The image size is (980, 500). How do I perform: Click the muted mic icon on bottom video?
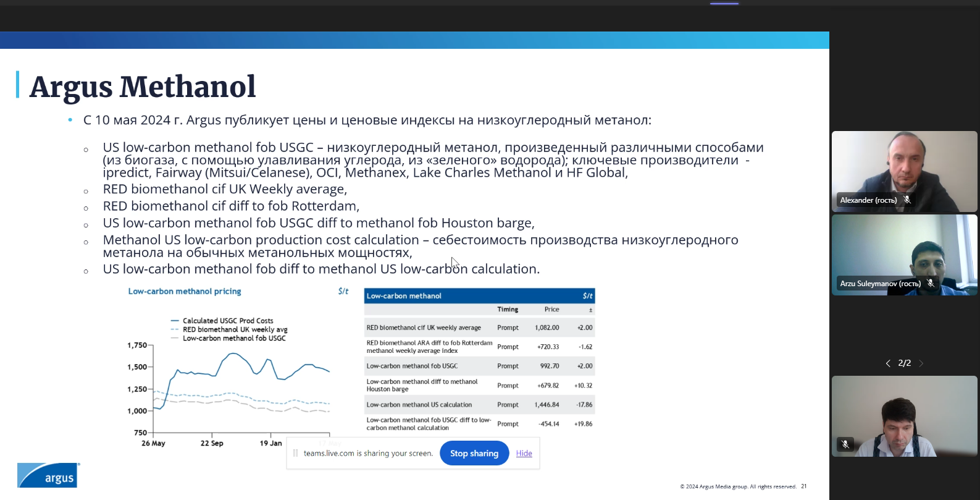click(x=845, y=444)
